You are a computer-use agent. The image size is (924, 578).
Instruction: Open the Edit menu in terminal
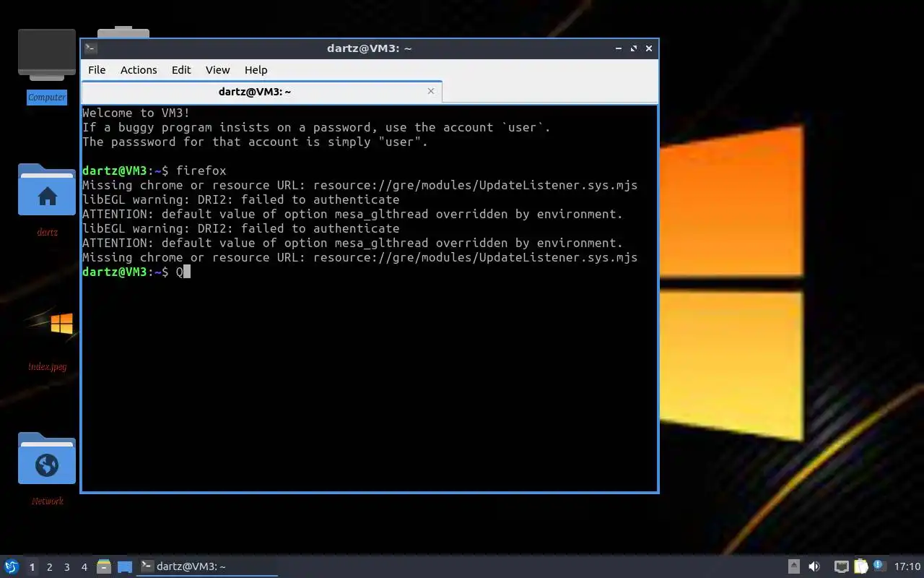181,69
